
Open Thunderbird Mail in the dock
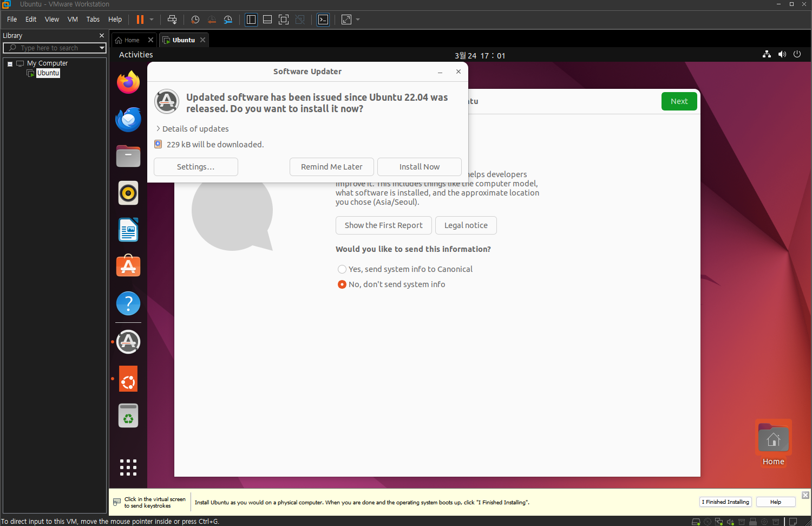click(x=128, y=120)
